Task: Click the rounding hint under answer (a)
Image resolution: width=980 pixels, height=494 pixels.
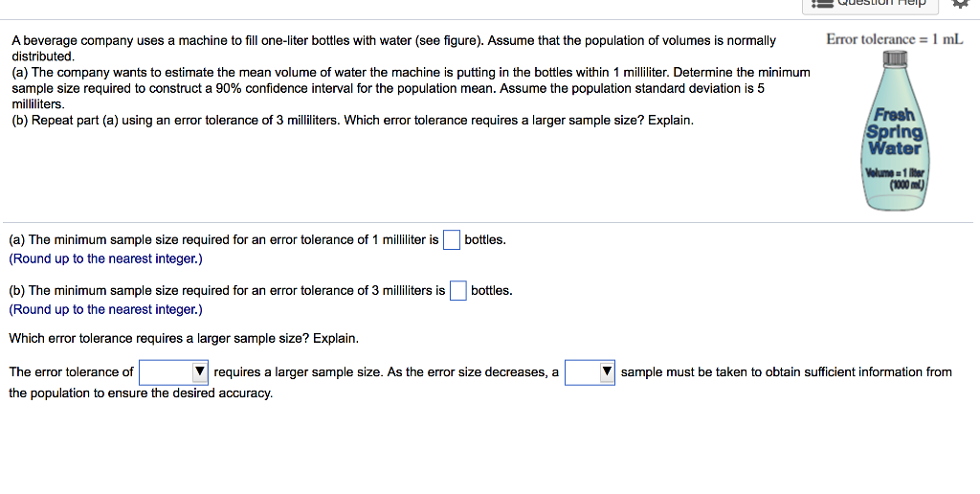Action: click(x=105, y=258)
